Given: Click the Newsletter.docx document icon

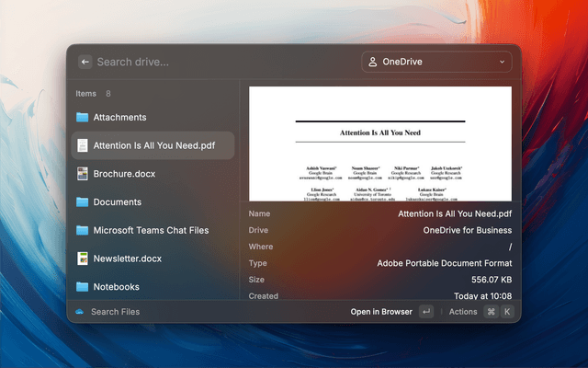Looking at the screenshot, I should [x=83, y=259].
